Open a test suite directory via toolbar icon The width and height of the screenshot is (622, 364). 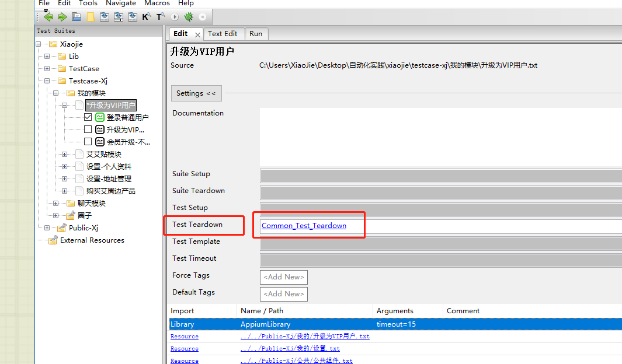click(x=76, y=16)
